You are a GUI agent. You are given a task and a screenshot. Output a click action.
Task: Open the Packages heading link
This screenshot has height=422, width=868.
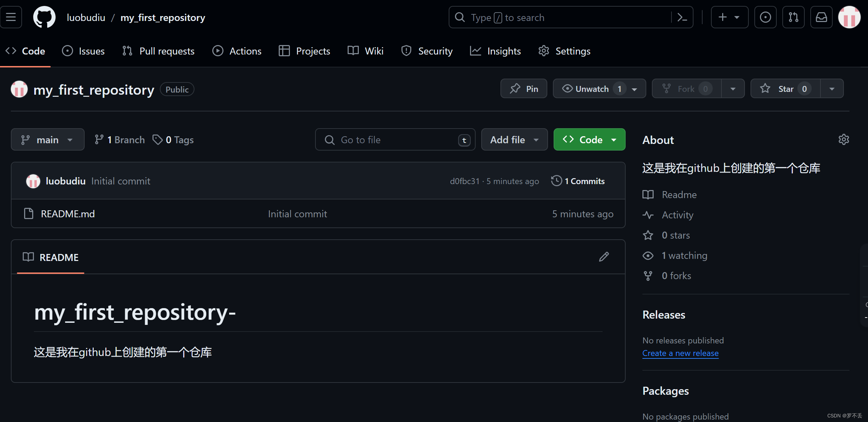click(x=666, y=391)
